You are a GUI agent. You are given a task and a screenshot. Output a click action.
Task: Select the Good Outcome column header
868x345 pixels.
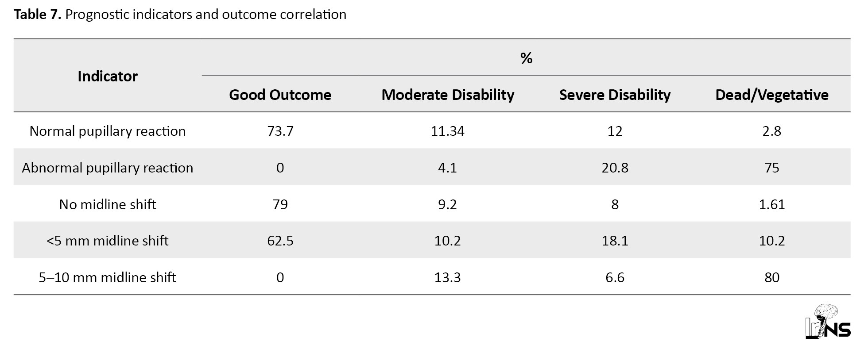(280, 95)
